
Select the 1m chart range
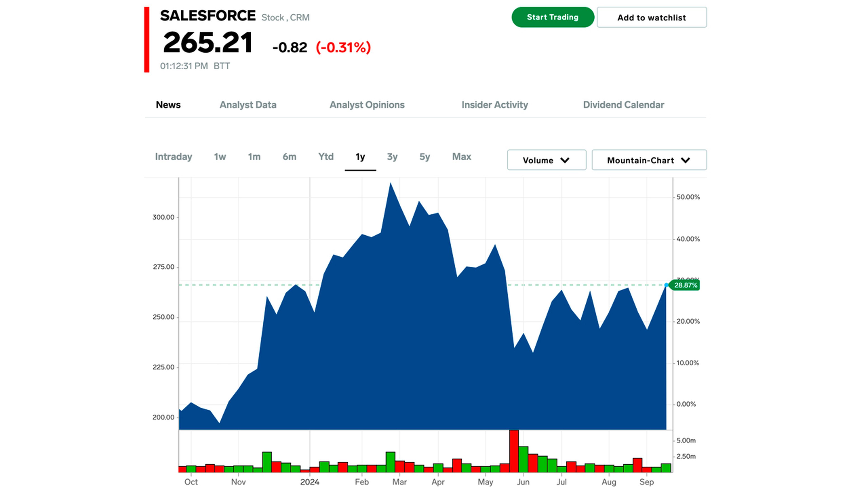(254, 157)
